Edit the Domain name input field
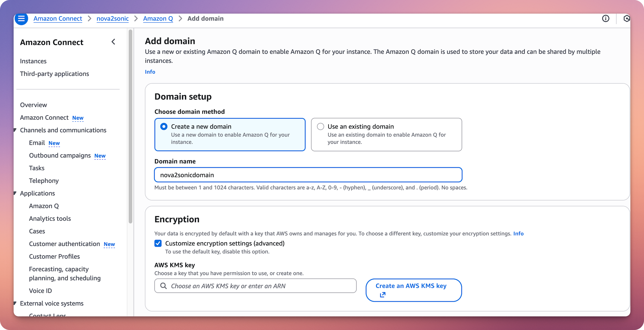Viewport: 644px width, 330px height. (308, 175)
